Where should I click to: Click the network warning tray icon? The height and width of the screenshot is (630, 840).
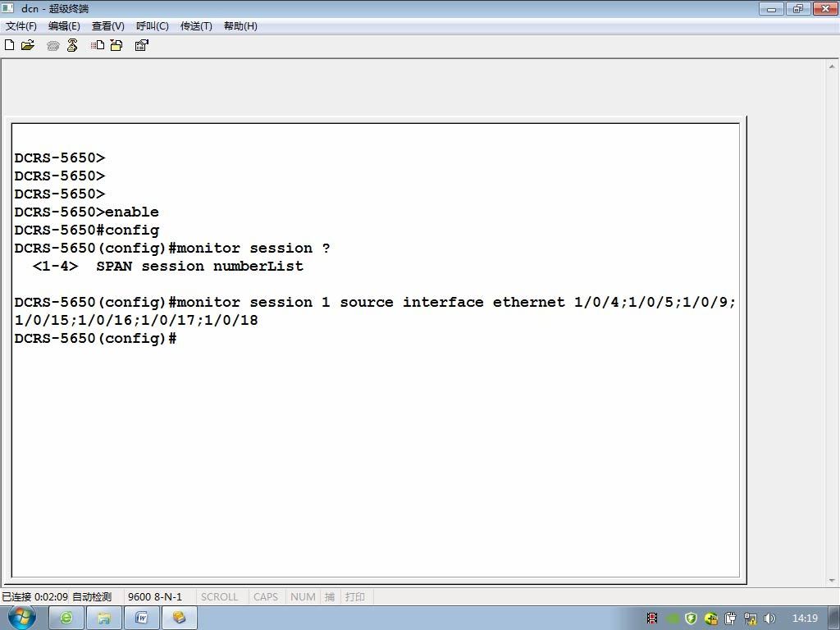pos(751,619)
